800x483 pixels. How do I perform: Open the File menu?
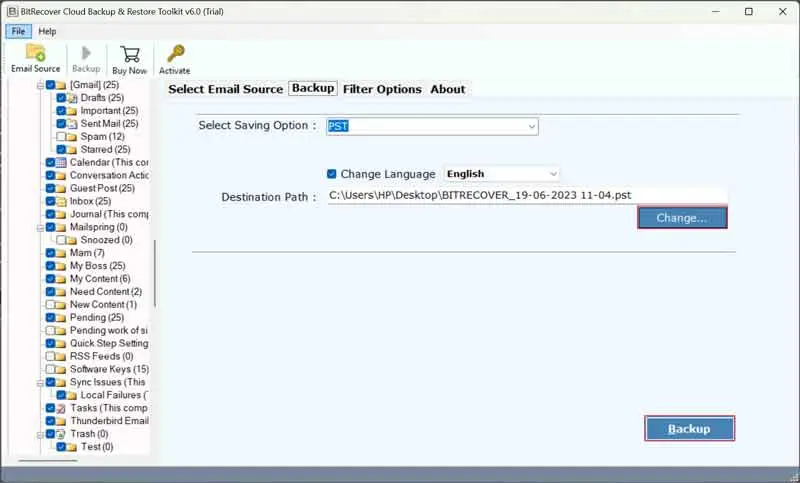(x=20, y=31)
